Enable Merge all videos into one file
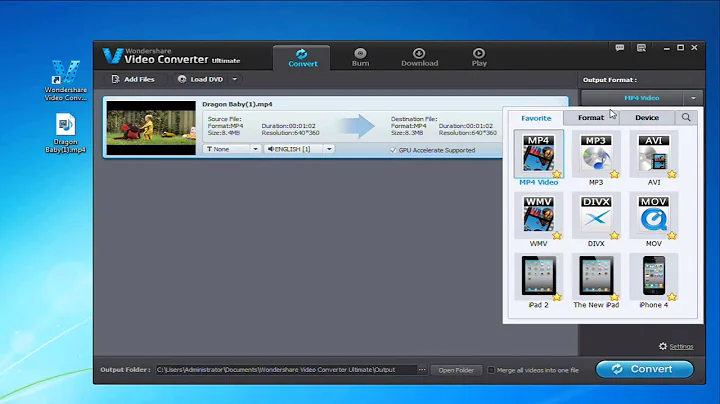This screenshot has height=404, width=720. (x=491, y=370)
